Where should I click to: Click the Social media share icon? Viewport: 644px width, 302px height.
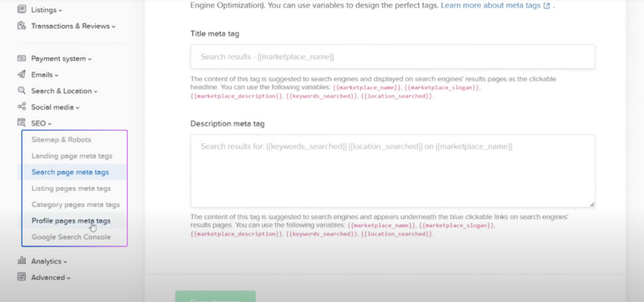tap(22, 107)
